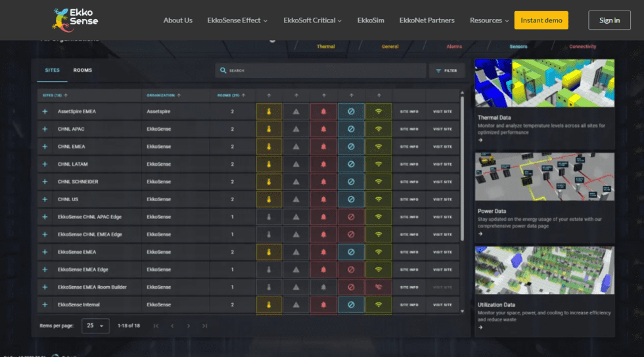Viewport: 644px width, 357px height.
Task: Click connectivity wifi icon for AssetSpire EMEA
Action: pos(379,111)
